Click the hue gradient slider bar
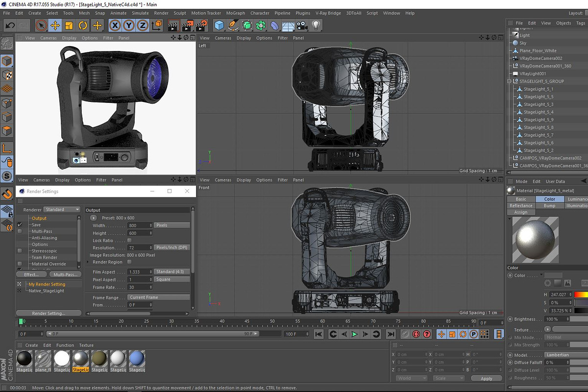Image resolution: width=588 pixels, height=392 pixels. pyautogui.click(x=581, y=294)
